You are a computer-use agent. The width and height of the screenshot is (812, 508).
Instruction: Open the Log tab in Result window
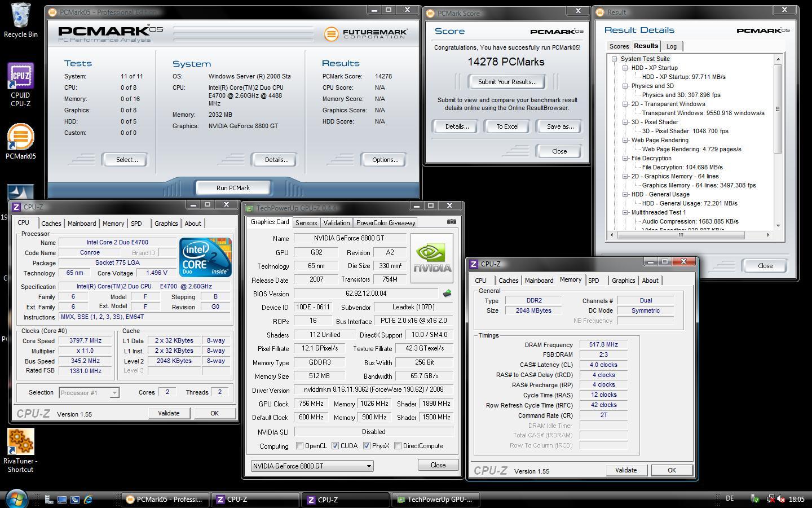[x=672, y=46]
